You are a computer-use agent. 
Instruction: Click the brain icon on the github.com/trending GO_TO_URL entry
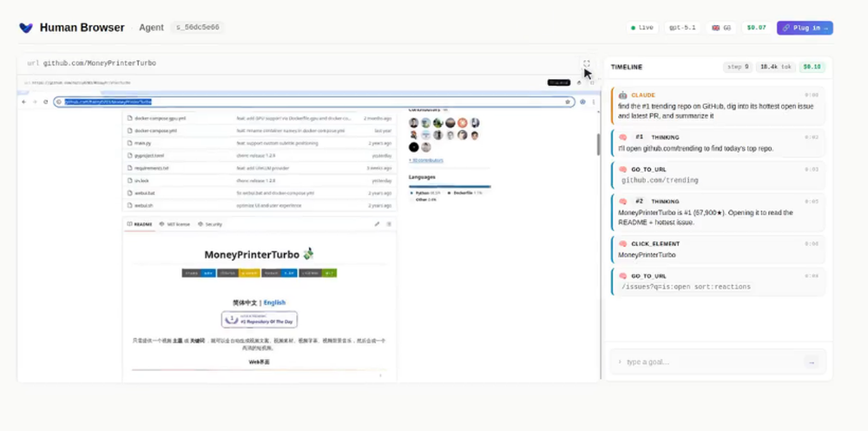click(622, 169)
